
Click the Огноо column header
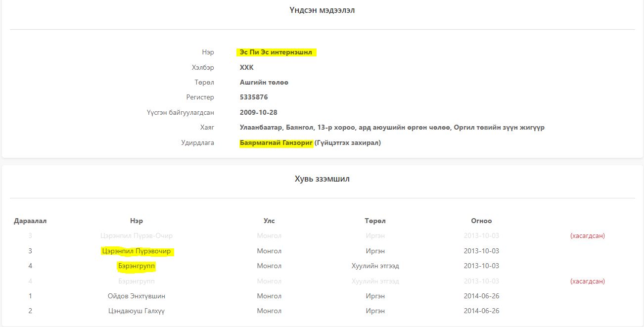pos(481,221)
